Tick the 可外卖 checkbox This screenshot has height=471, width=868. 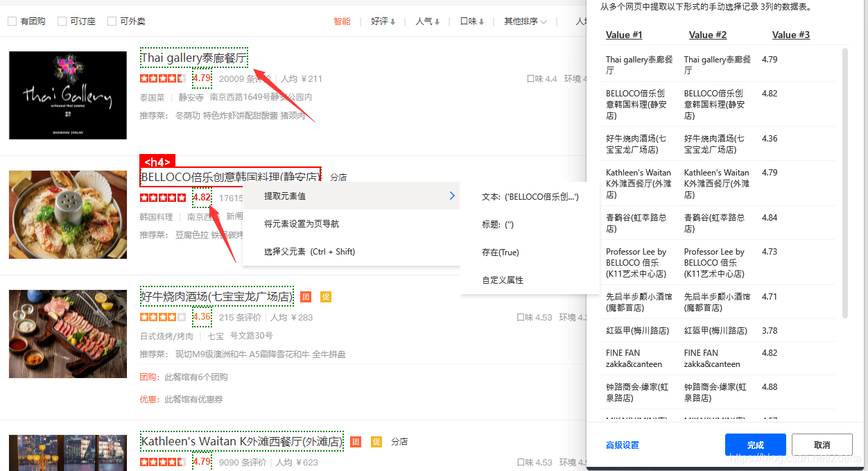[112, 22]
